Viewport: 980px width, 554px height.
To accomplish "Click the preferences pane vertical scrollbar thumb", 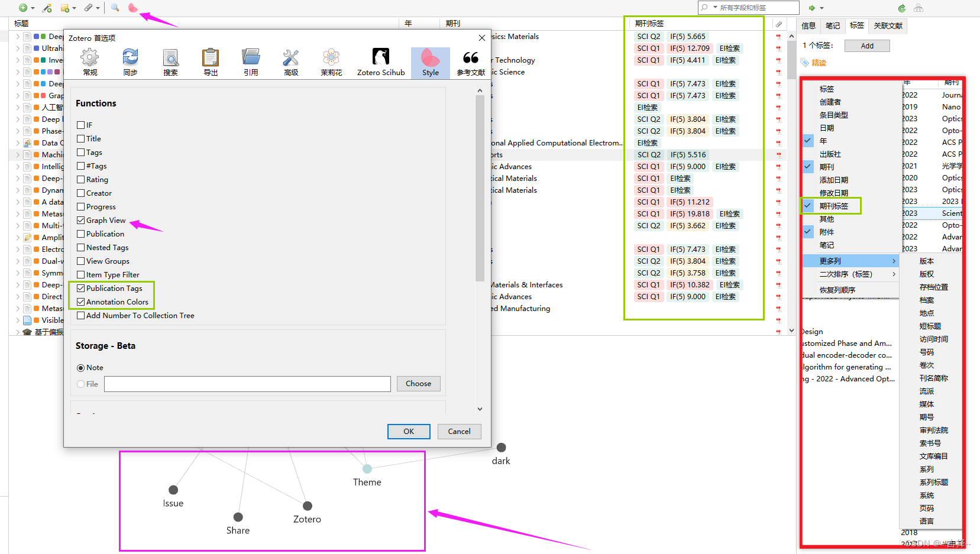I will 480,188.
